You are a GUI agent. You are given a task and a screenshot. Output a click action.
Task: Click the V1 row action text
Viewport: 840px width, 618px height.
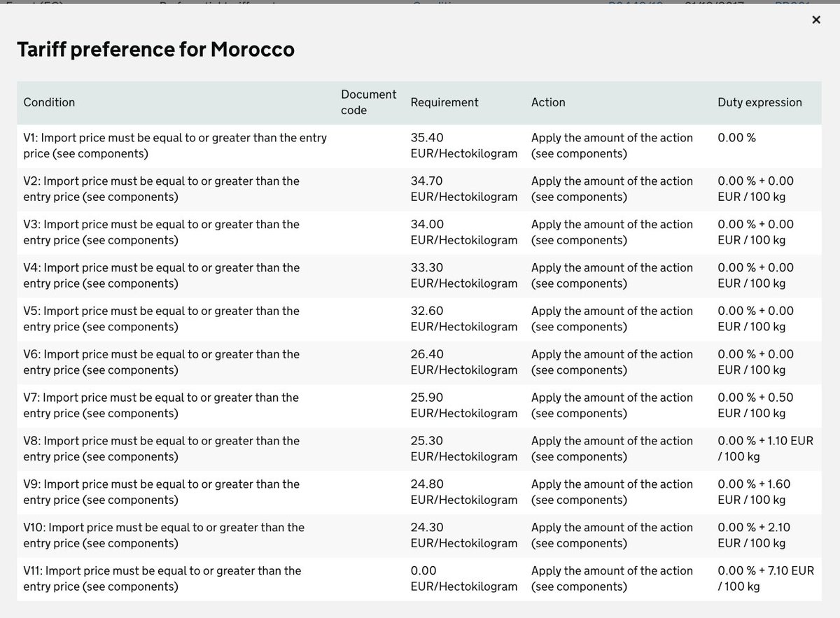tap(612, 146)
